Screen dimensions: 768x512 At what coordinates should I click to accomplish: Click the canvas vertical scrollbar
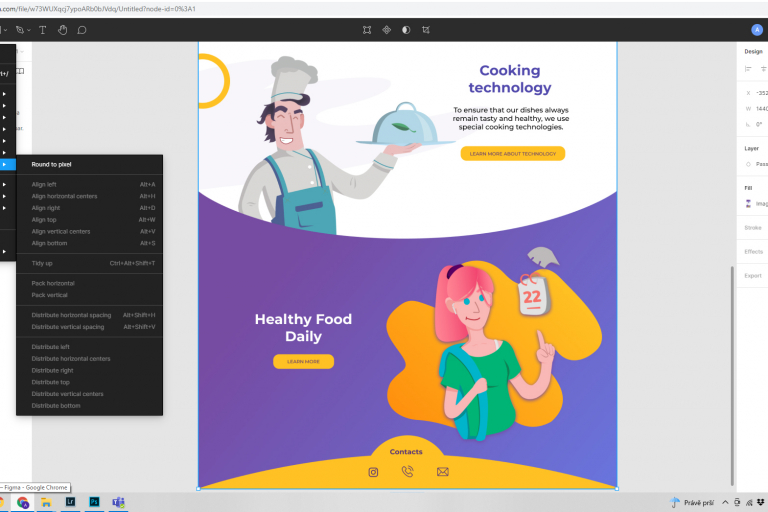tap(734, 370)
